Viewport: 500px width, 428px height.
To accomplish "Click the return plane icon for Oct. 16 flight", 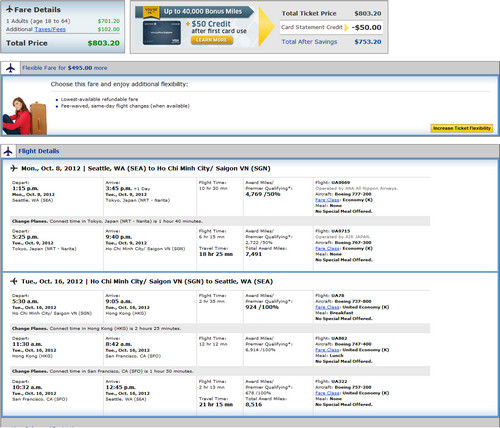I will click(x=14, y=281).
